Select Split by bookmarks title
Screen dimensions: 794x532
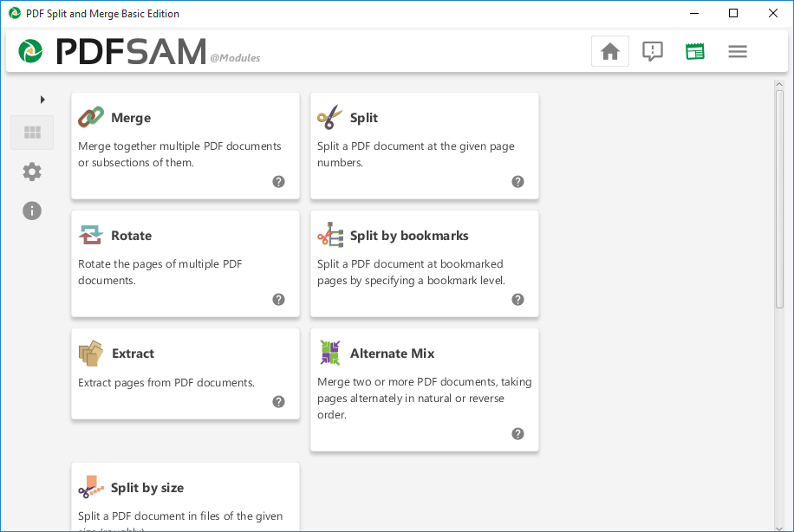point(409,236)
